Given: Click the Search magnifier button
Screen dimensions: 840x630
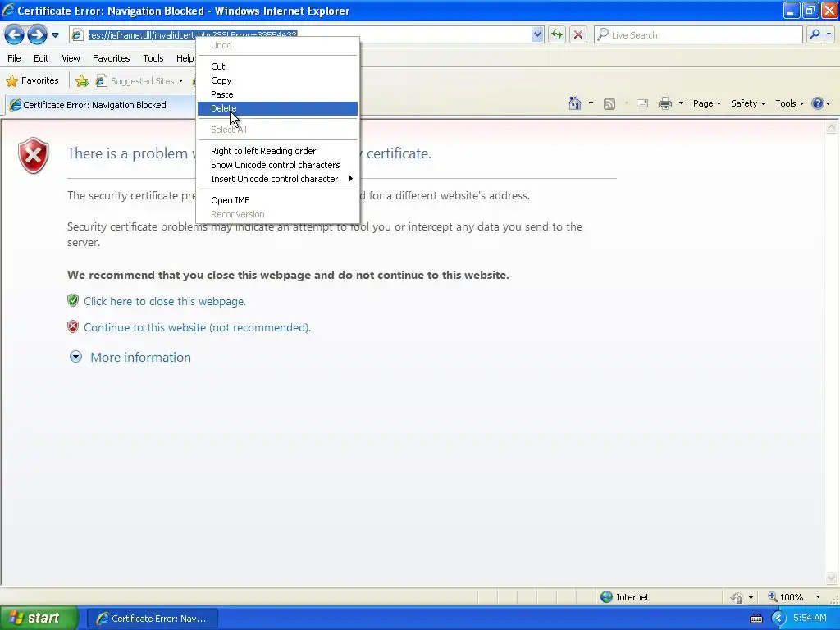Looking at the screenshot, I should (x=815, y=34).
